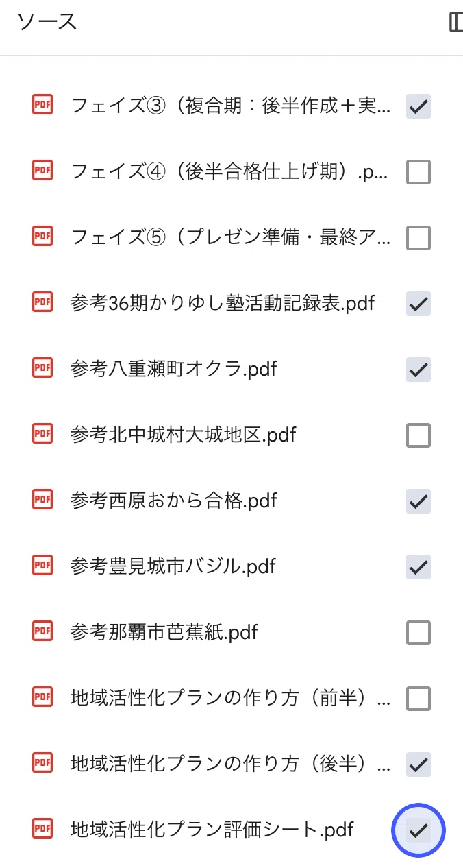Click the PDF icon for 参考八重瀬町オクラ

pos(42,367)
